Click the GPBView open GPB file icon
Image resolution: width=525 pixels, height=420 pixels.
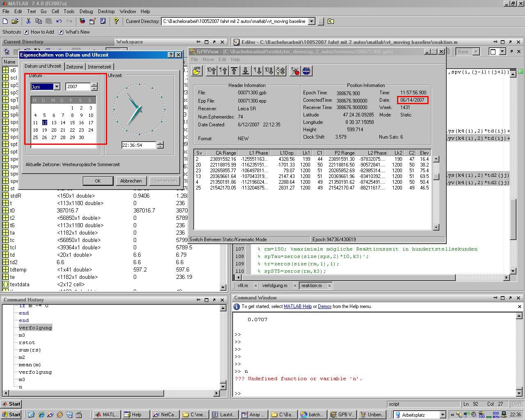[x=196, y=71]
